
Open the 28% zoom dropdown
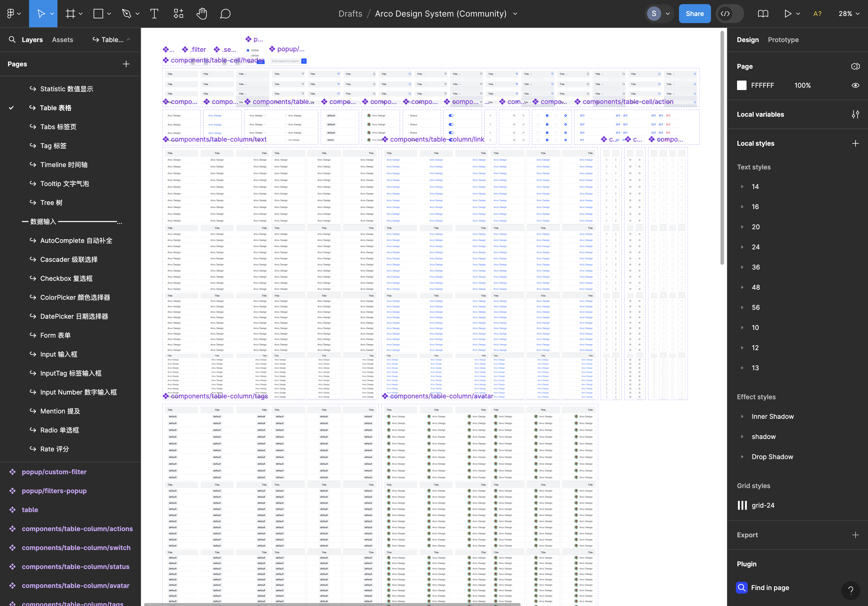849,14
